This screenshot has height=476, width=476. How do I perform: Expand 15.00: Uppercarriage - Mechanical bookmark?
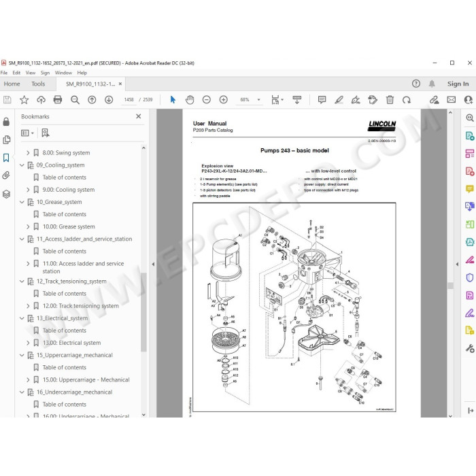tap(28, 379)
